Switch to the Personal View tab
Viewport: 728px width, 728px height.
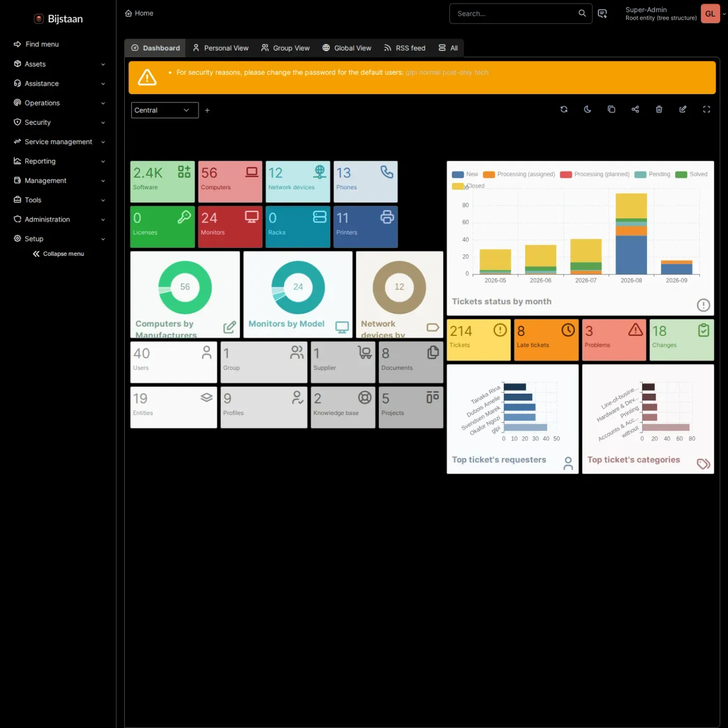point(220,48)
